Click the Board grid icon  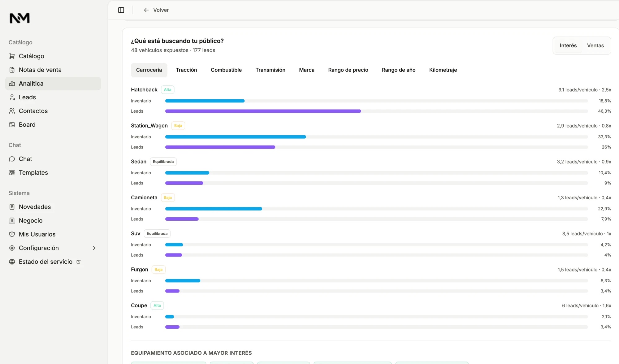pos(12,124)
